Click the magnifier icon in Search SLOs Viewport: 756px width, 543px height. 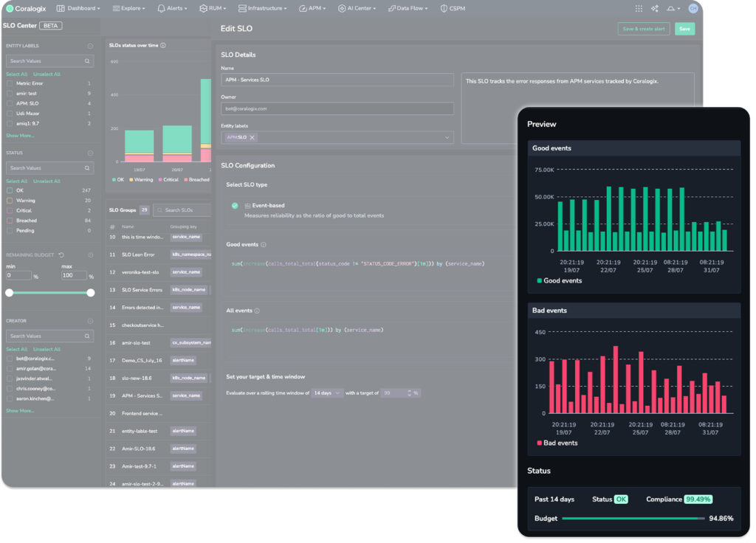(x=159, y=210)
